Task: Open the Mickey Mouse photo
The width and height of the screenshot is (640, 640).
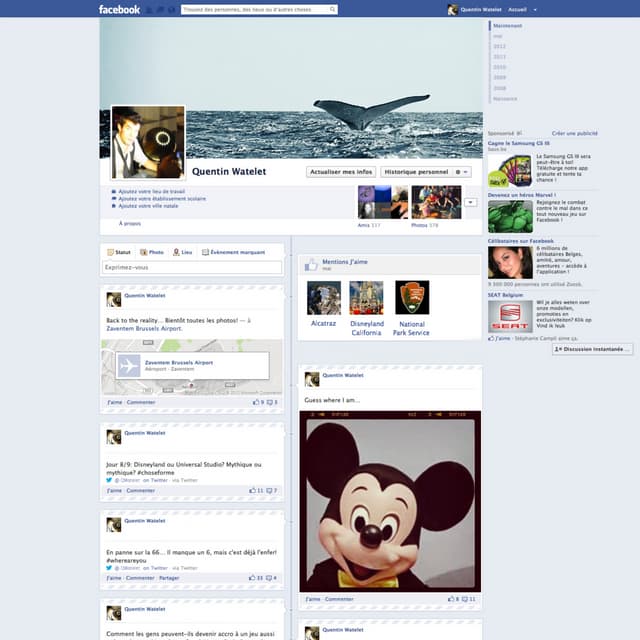Action: [390, 500]
